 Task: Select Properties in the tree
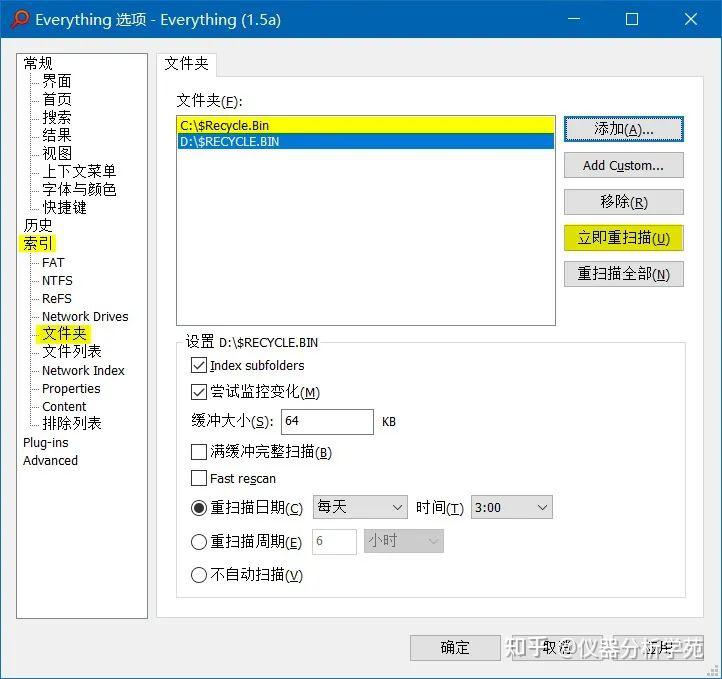pyautogui.click(x=71, y=389)
